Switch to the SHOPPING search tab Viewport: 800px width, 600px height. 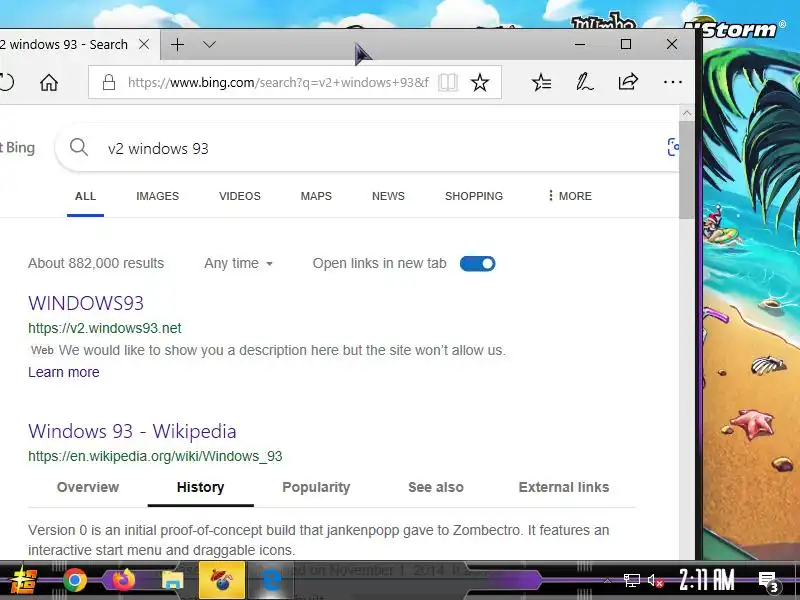pyautogui.click(x=474, y=196)
